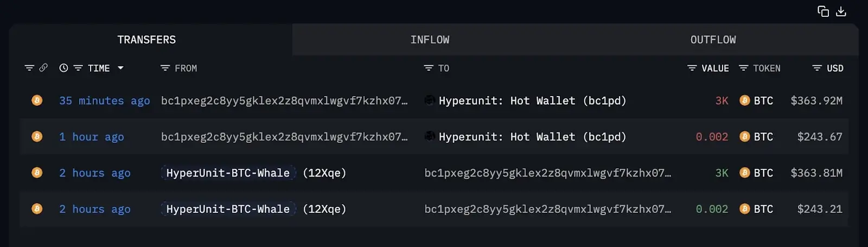Viewport: 868px width, 247px height.
Task: Open the USD column filter icon
Action: pyautogui.click(x=817, y=68)
